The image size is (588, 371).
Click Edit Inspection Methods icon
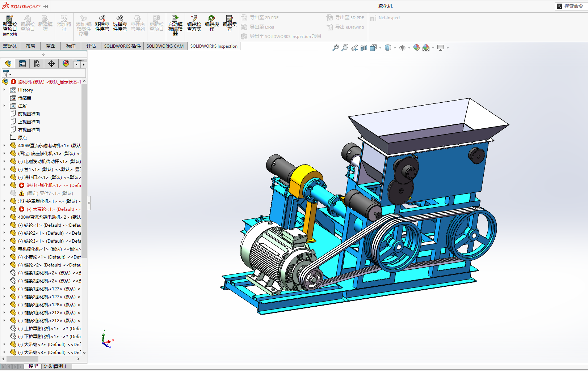click(194, 24)
